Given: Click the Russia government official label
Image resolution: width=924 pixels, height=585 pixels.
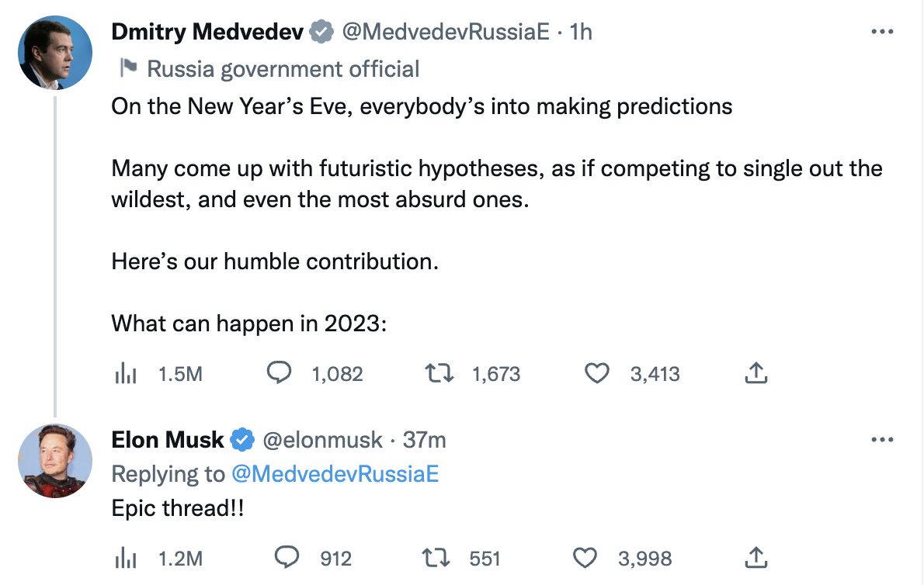Looking at the screenshot, I should 283,69.
